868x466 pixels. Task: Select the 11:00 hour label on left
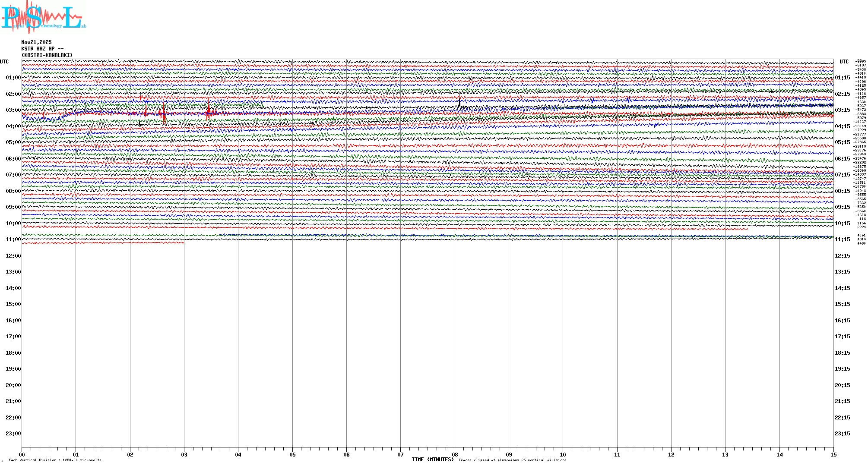(x=13, y=239)
